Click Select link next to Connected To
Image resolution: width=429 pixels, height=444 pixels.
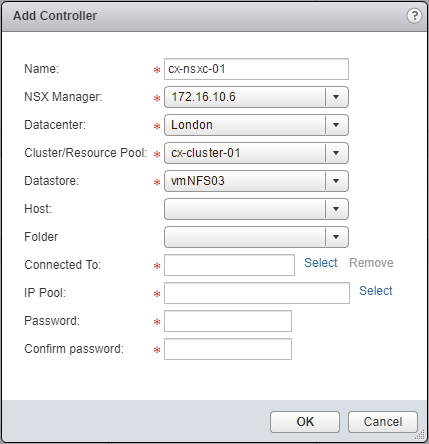[x=321, y=263]
